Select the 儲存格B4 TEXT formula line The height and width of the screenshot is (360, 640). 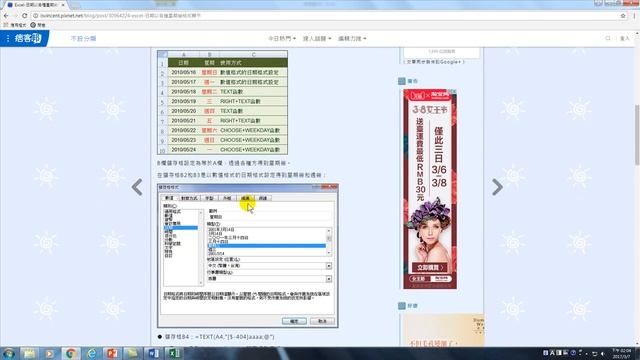click(x=220, y=337)
